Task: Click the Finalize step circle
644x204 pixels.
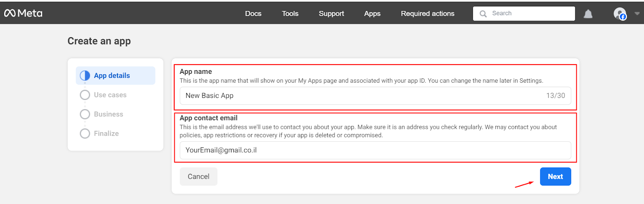Action: [85, 133]
